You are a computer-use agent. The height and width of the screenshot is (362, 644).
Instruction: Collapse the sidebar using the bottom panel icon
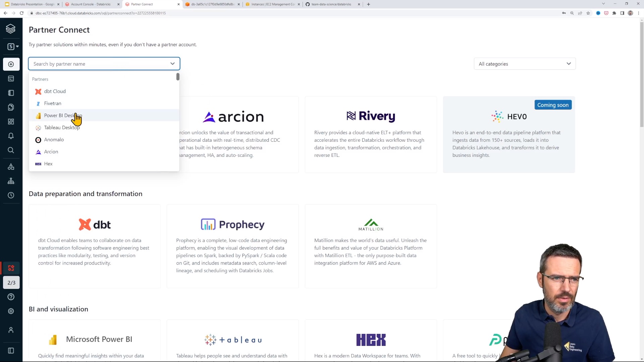click(11, 351)
